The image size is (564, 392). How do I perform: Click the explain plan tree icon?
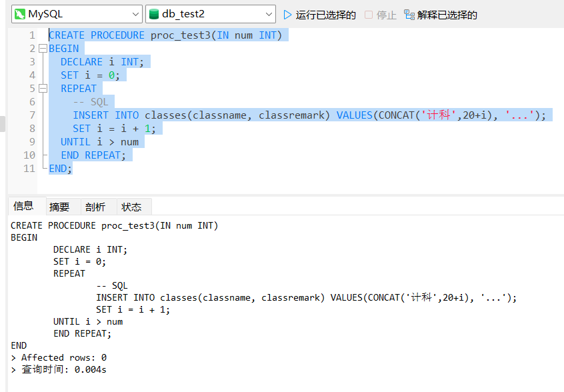(409, 15)
